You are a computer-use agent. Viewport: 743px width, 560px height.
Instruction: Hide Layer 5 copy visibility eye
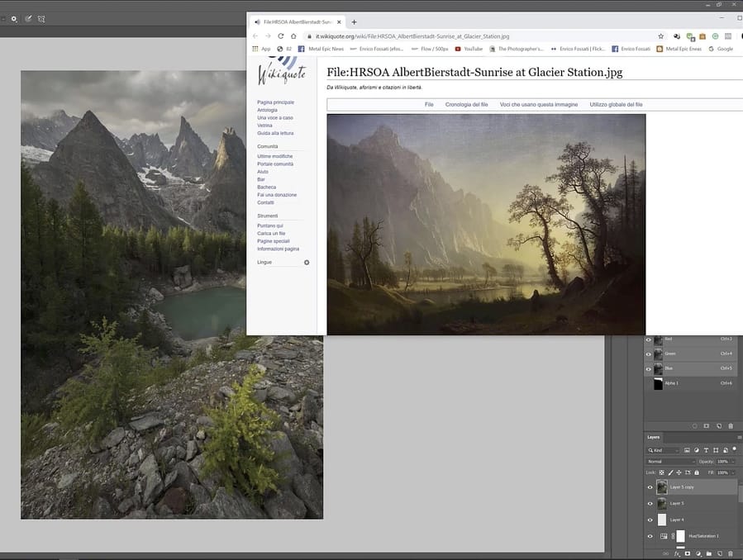click(x=650, y=487)
